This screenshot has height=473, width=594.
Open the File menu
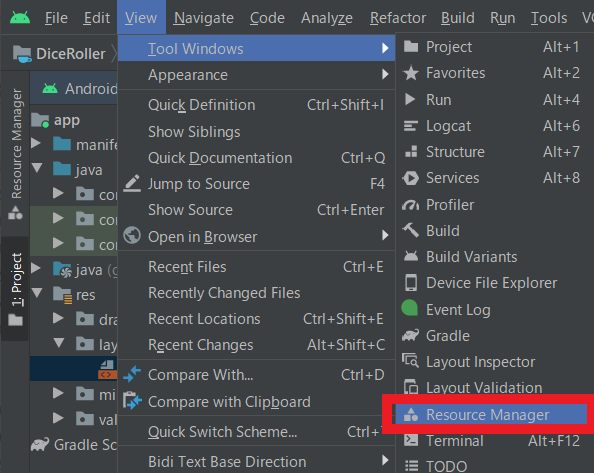point(56,18)
